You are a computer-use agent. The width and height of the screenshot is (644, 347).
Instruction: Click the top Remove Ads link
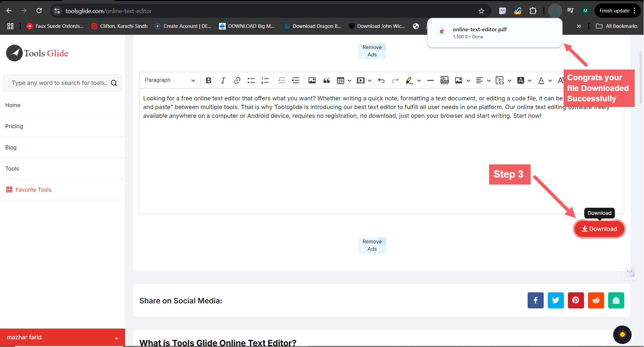pos(372,51)
